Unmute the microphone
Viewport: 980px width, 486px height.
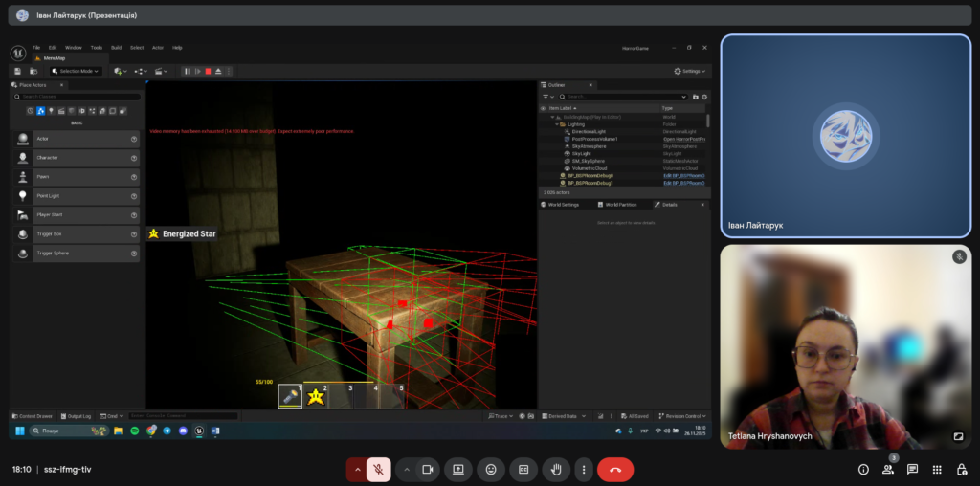(379, 470)
